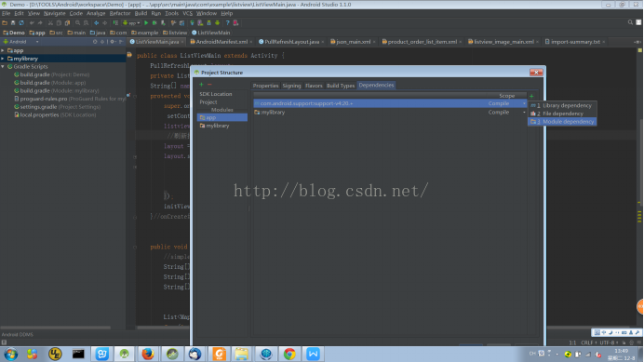This screenshot has height=362, width=644.
Task: Run the app with green play icon
Action: coord(146,23)
